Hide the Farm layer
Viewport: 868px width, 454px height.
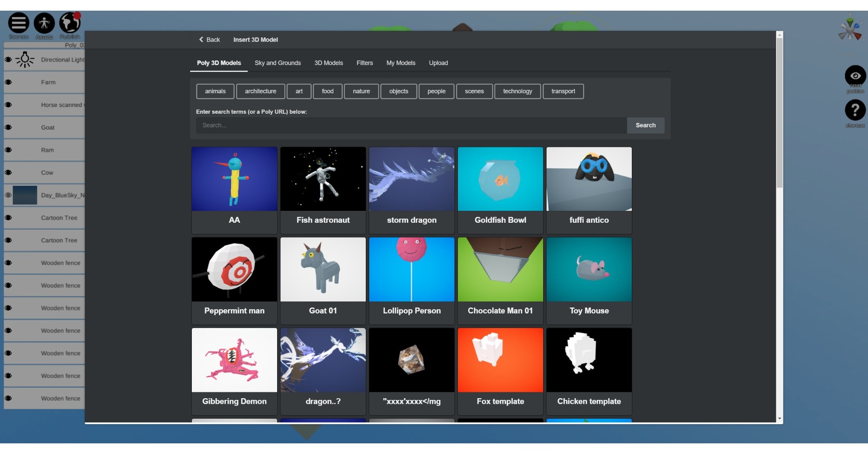8,82
